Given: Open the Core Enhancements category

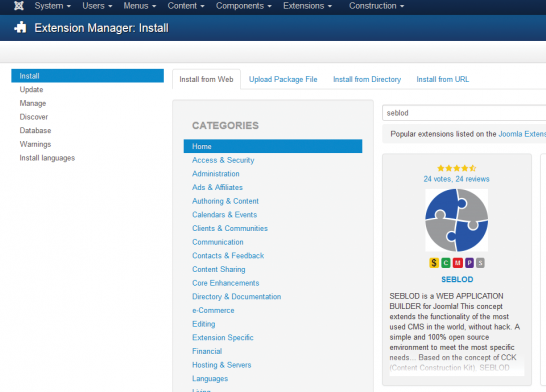Looking at the screenshot, I should pos(226,283).
